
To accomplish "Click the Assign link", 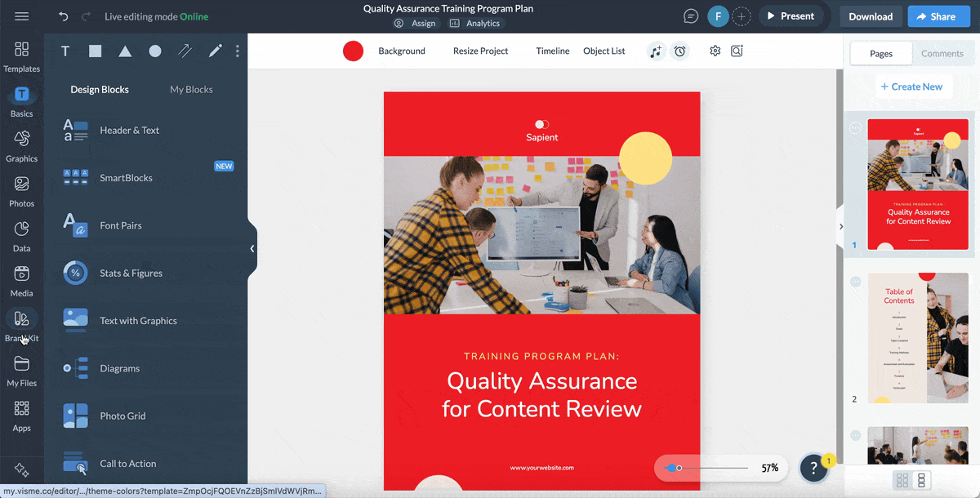I will tap(415, 24).
